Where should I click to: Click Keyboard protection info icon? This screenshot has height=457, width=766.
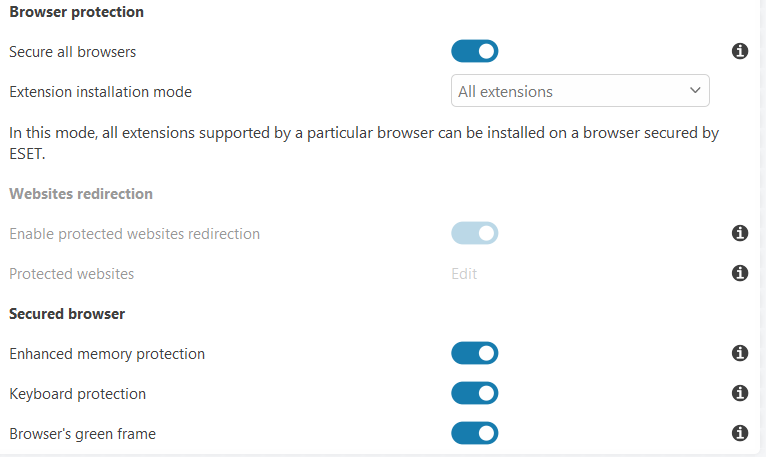point(740,393)
